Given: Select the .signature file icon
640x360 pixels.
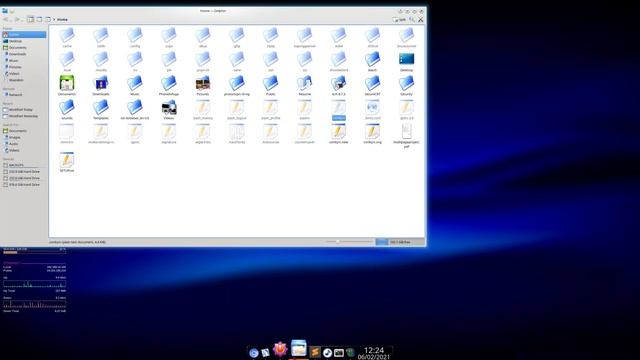Looking at the screenshot, I should (x=169, y=131).
